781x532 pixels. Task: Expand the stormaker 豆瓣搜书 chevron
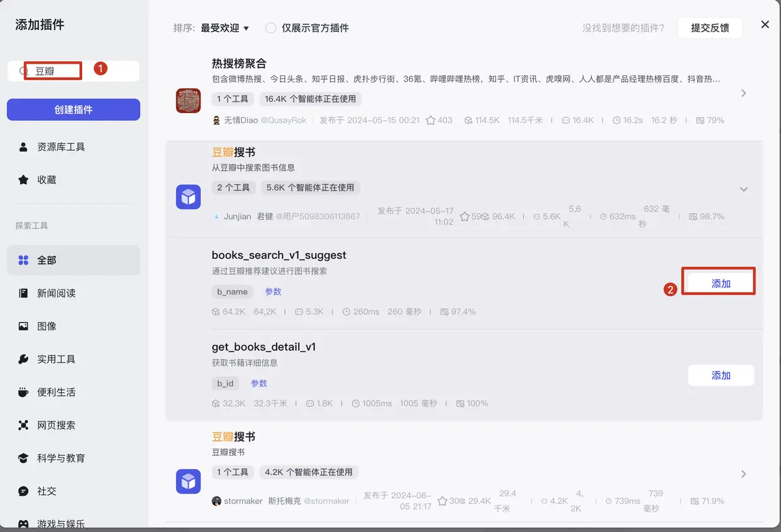pos(744,474)
